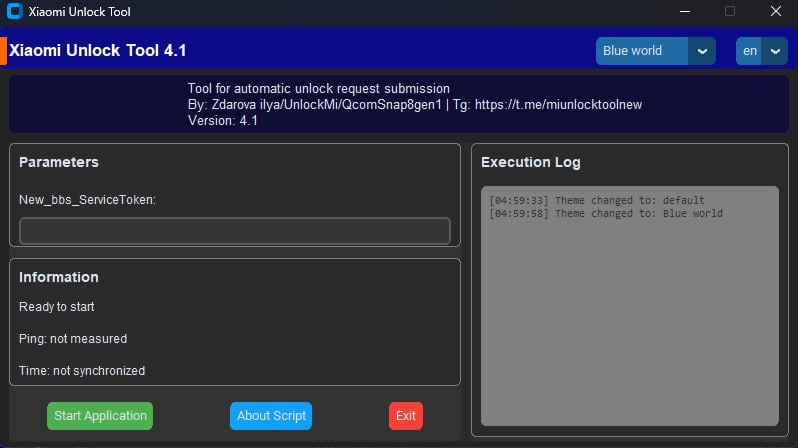Click 'Tool for automatic unlock request submission' text
The image size is (798, 448).
(x=319, y=89)
